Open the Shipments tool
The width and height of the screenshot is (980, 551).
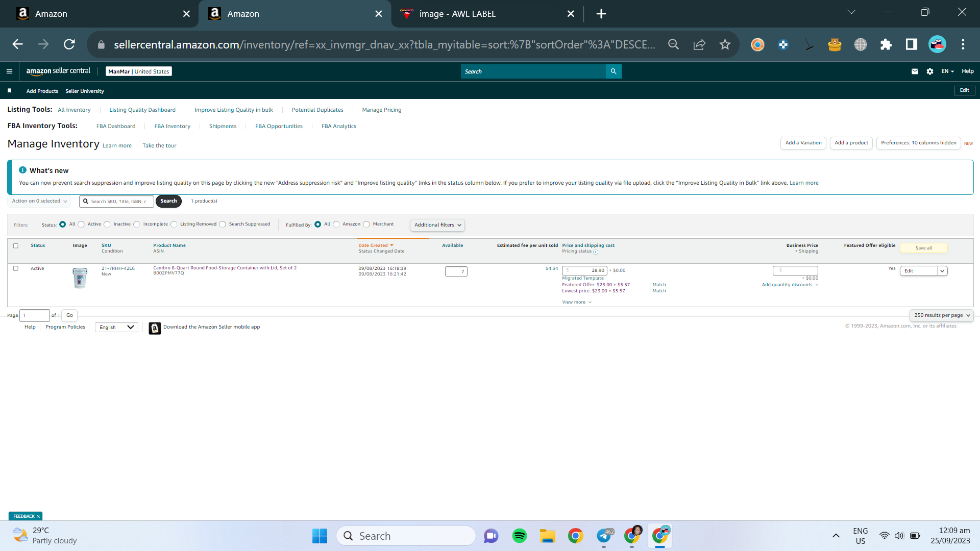223,127
